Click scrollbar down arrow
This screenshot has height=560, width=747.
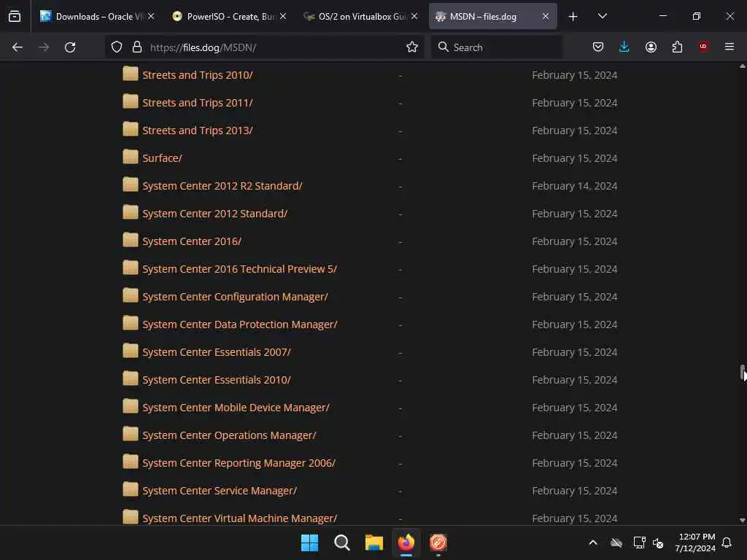click(x=742, y=520)
